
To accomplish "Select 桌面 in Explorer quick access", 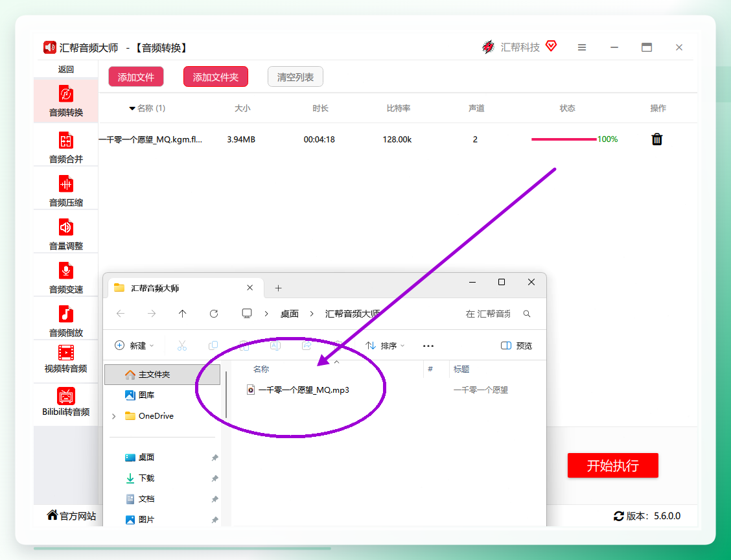I will [162, 458].
